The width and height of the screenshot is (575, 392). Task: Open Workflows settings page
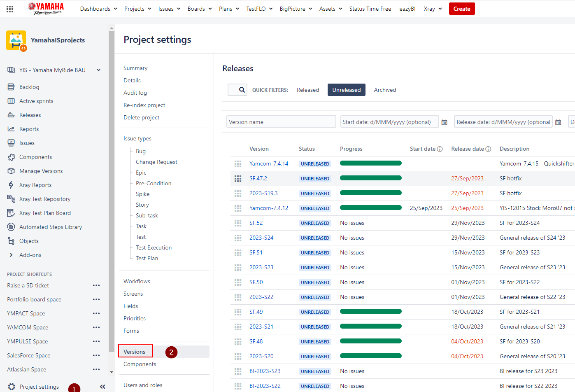point(137,281)
